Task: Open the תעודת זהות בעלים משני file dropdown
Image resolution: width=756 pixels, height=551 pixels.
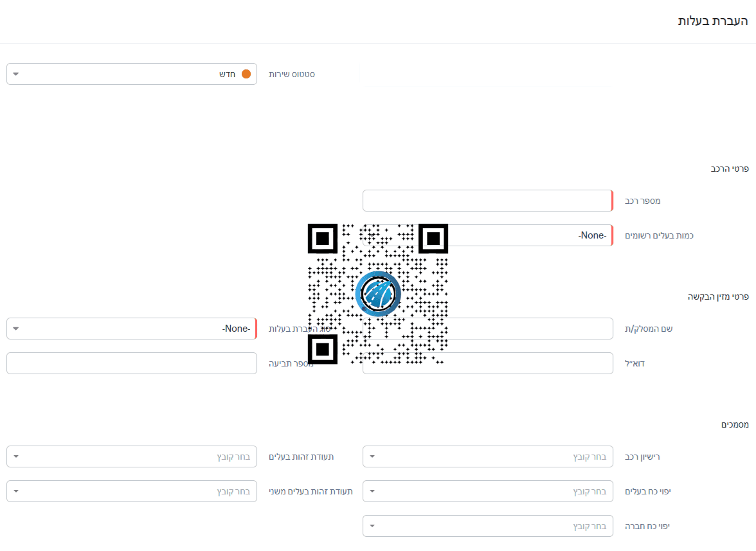Action: pos(132,491)
